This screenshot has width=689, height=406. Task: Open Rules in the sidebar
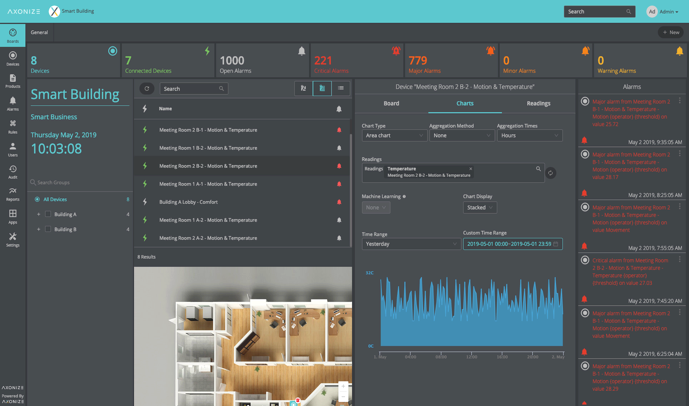[12, 127]
